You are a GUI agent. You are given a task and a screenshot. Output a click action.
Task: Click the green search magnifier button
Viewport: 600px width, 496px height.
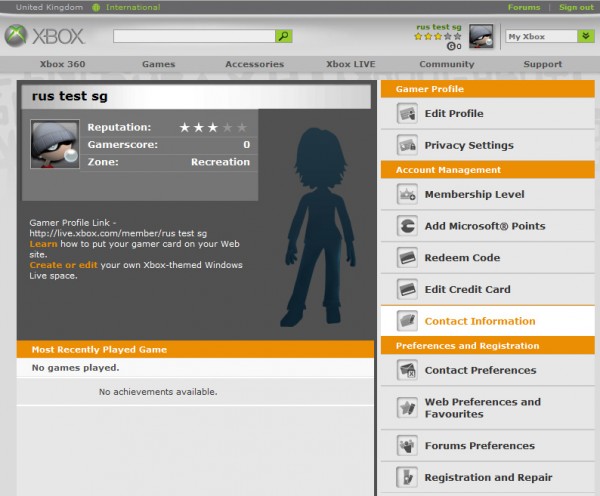[x=284, y=36]
